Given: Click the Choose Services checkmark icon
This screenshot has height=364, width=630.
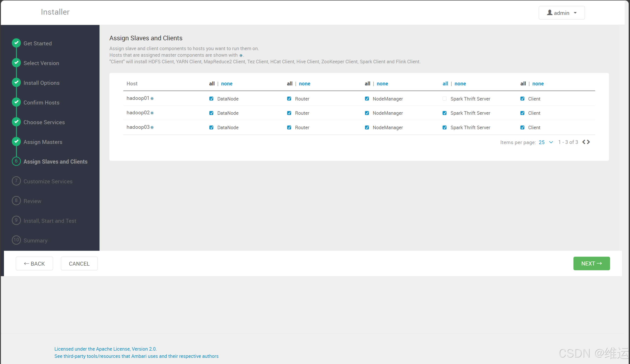Looking at the screenshot, I should coord(16,122).
